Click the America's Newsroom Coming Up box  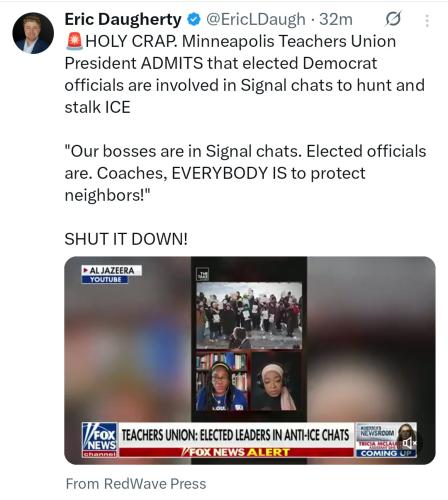click(x=386, y=440)
